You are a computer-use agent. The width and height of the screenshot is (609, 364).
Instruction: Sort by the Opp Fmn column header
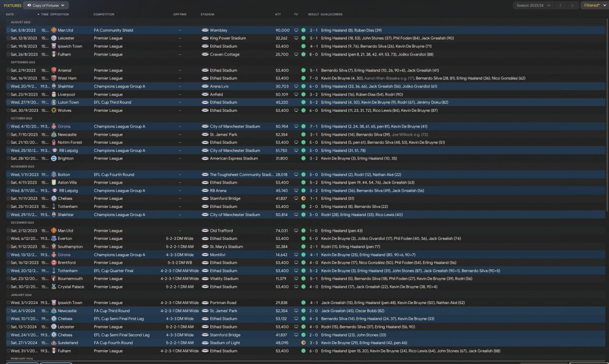click(180, 15)
